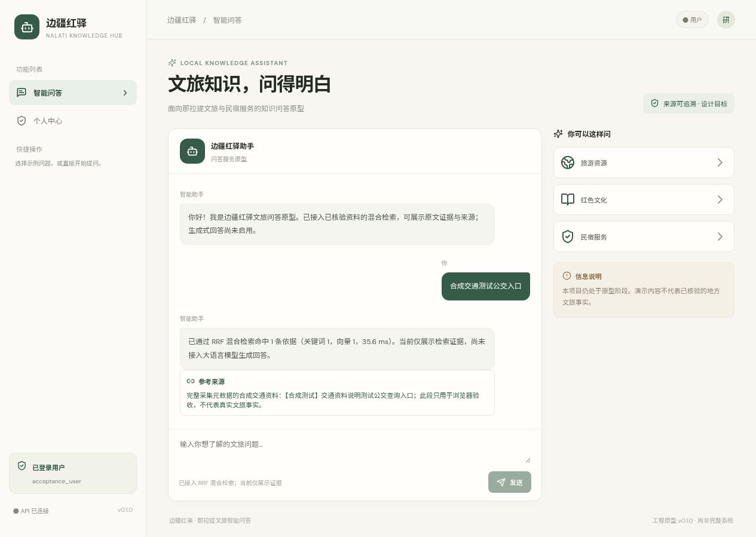756x537 pixels.
Task: Click the 信息说明 alert circle icon
Action: point(567,276)
